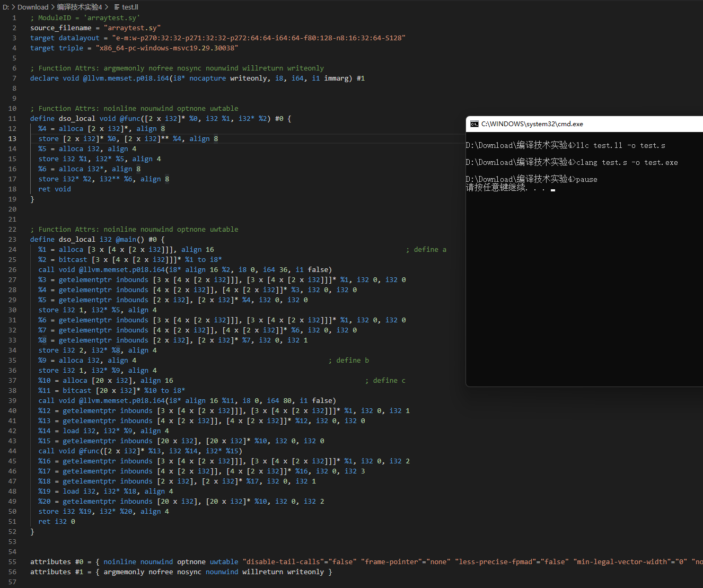Click the "; define a" comment
Viewport: 703px width, 588px height.
[x=426, y=249]
